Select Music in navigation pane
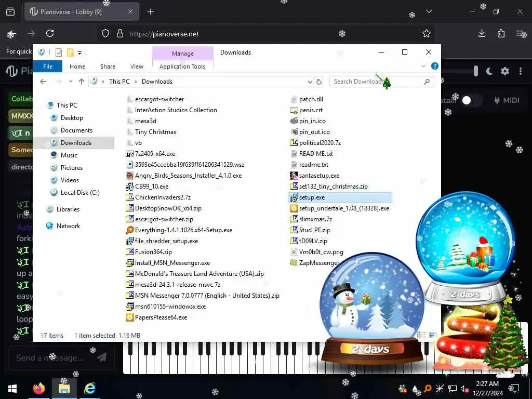Viewport: 532px width, 399px height. (69, 155)
